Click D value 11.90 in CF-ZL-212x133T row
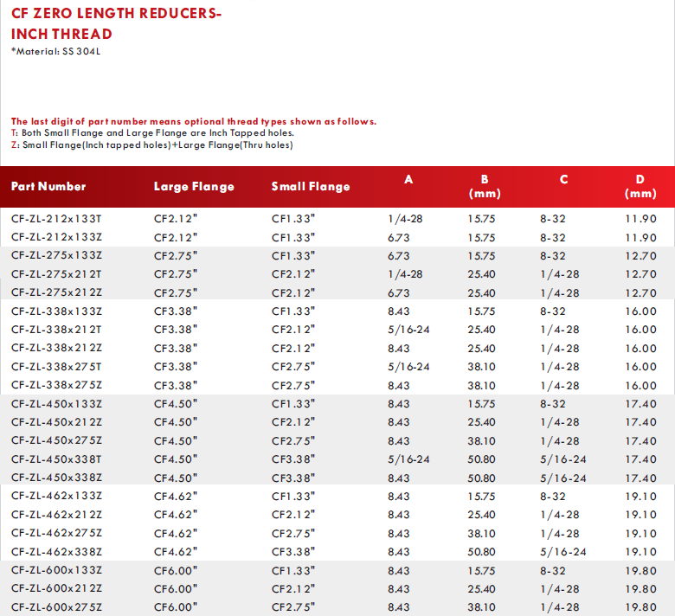Screen dimensions: 675x616 tap(640, 219)
